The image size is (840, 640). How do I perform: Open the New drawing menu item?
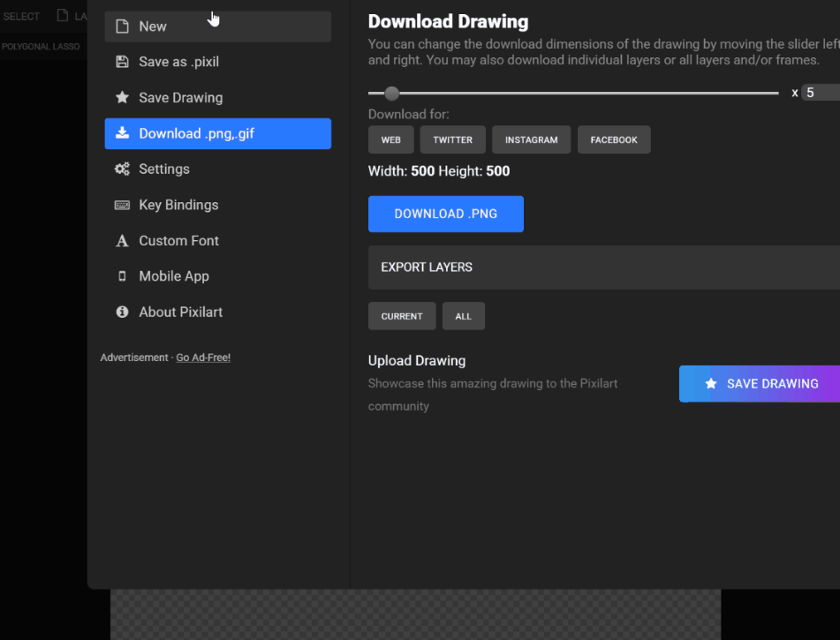coord(217,26)
